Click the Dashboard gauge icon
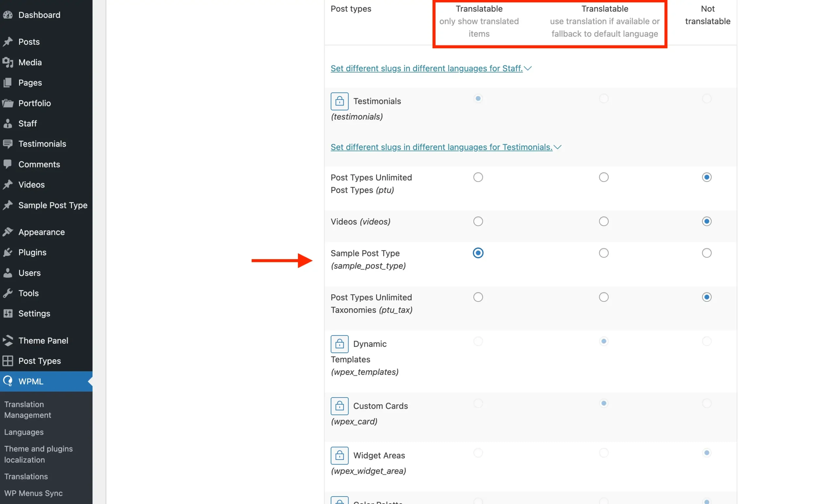This screenshot has height=504, width=837. (x=8, y=15)
